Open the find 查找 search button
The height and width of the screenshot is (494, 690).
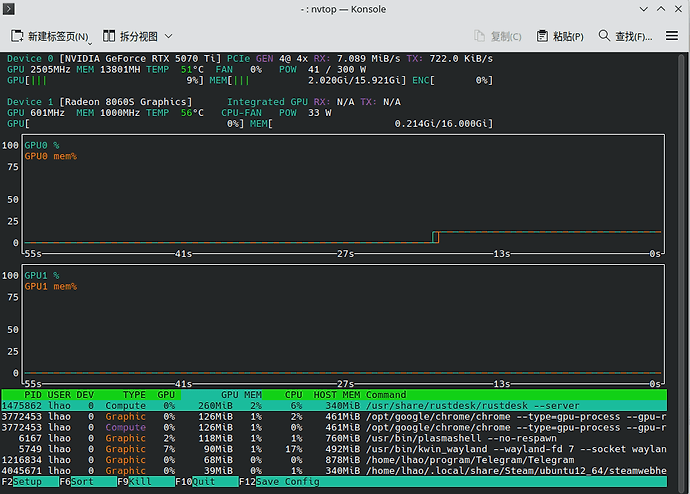pos(625,37)
